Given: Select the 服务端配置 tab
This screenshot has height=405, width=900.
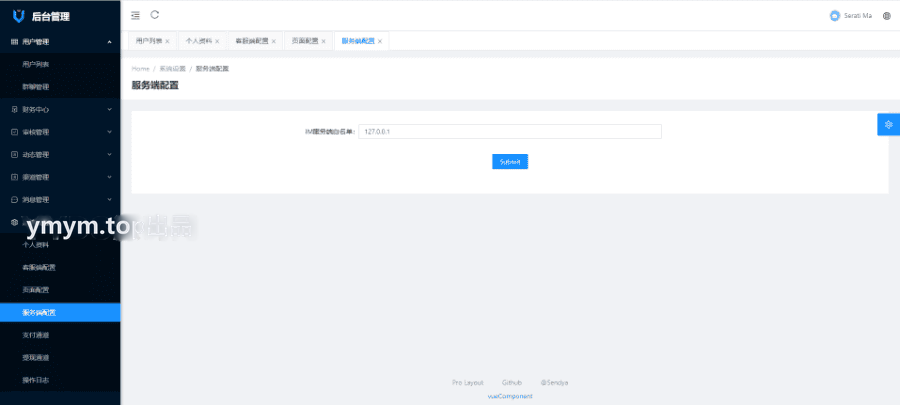Looking at the screenshot, I should 358,41.
